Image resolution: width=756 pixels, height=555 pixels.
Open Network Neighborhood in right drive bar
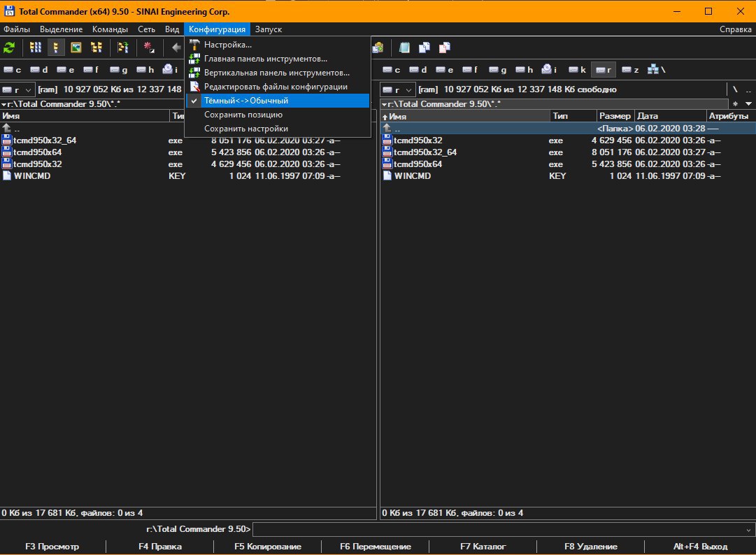click(x=656, y=69)
